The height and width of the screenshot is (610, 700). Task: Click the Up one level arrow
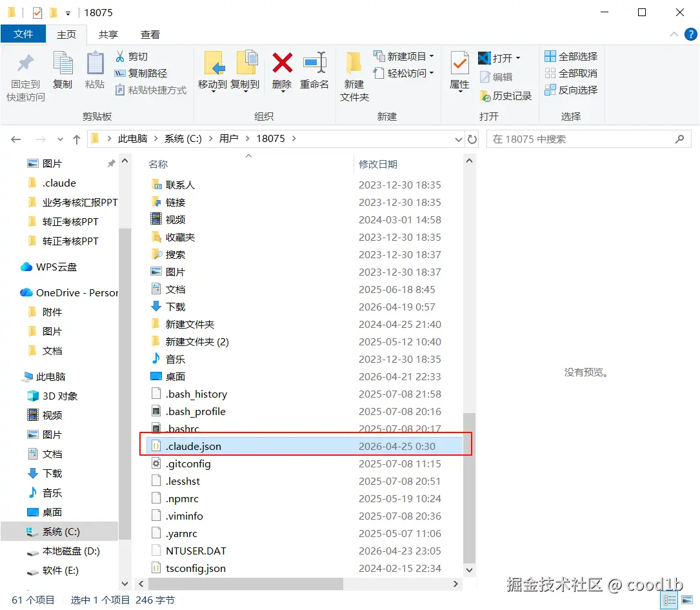coord(77,139)
